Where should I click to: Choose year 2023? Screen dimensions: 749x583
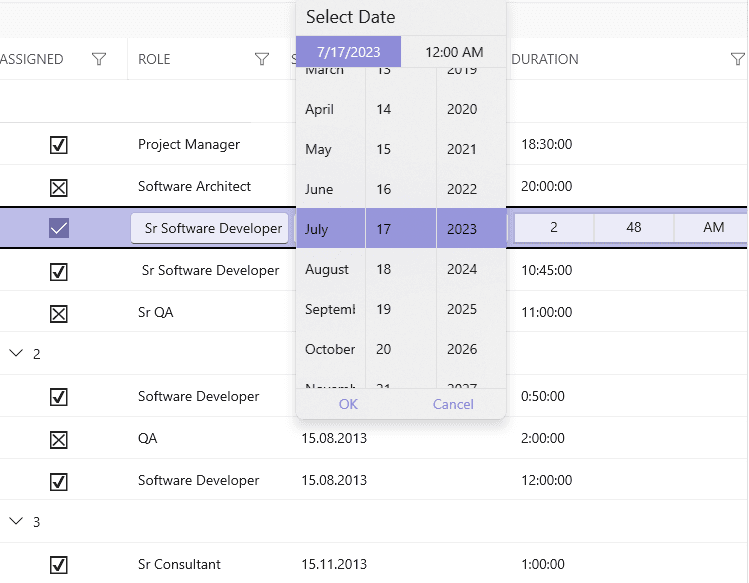point(471,228)
